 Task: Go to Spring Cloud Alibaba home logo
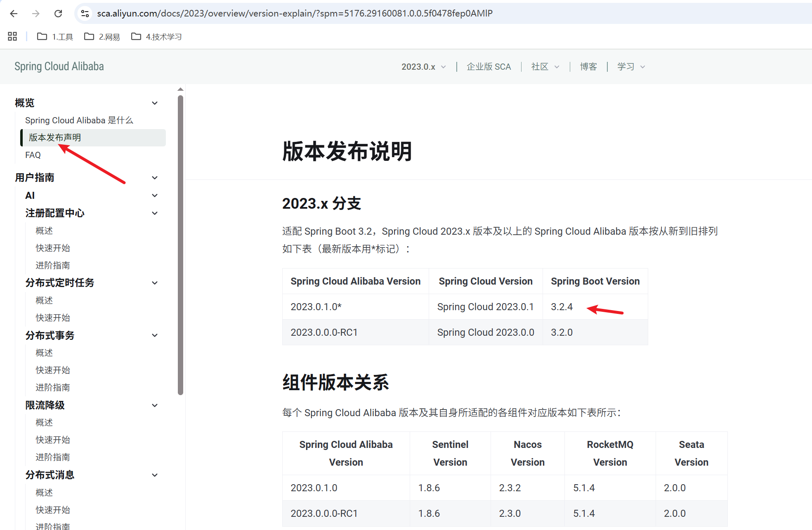pos(59,66)
